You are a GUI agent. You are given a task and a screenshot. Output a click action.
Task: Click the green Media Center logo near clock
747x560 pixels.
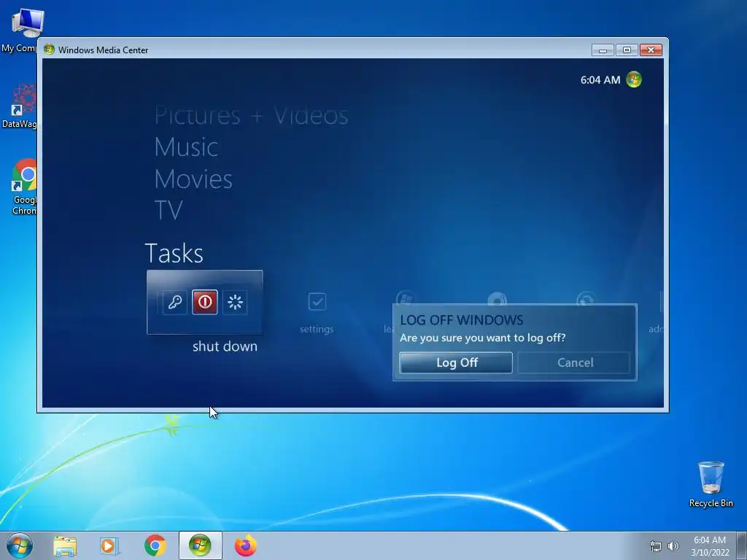point(634,79)
